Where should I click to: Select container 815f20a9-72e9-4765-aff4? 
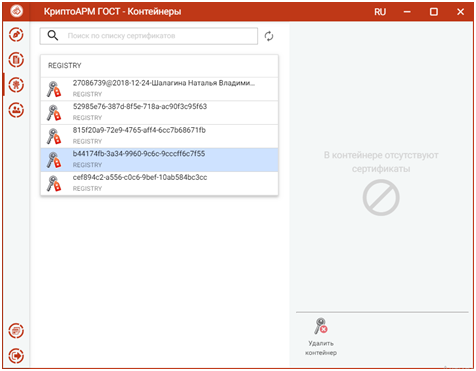[159, 136]
